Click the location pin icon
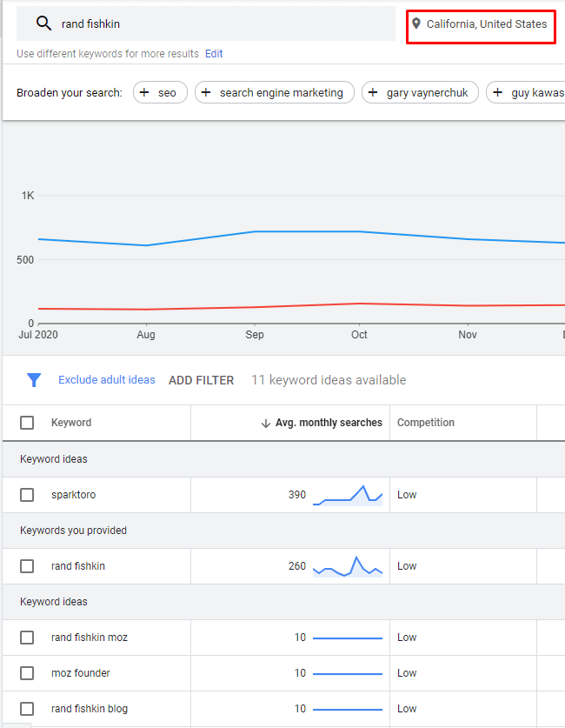Screen dimensions: 565x728 [416, 23]
